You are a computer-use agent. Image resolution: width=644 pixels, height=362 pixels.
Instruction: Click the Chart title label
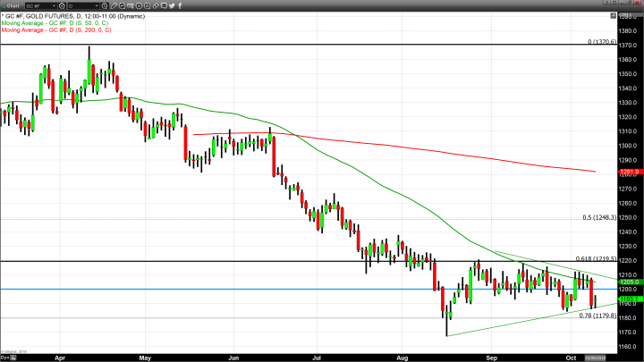coord(13,5)
